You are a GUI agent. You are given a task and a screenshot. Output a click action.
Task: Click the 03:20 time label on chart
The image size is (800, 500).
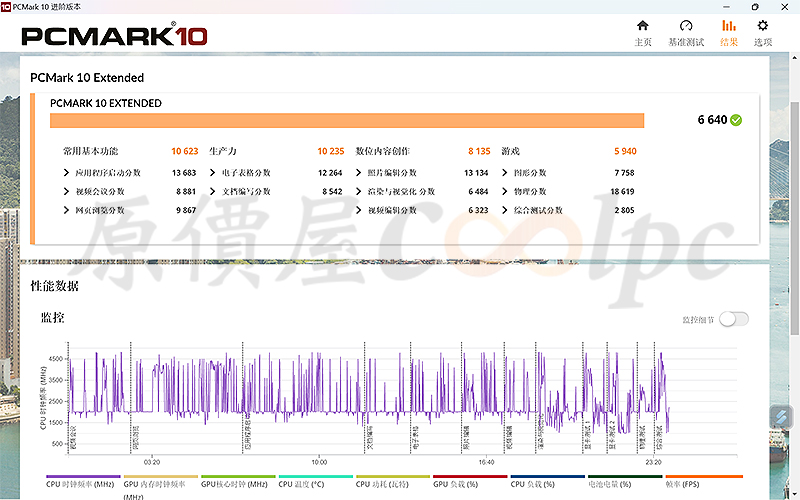pos(152,462)
